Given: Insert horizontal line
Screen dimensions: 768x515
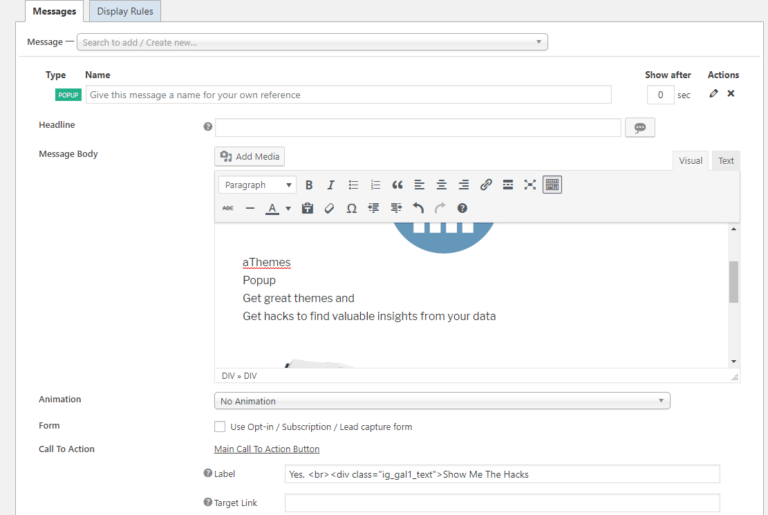Looking at the screenshot, I should (x=250, y=208).
